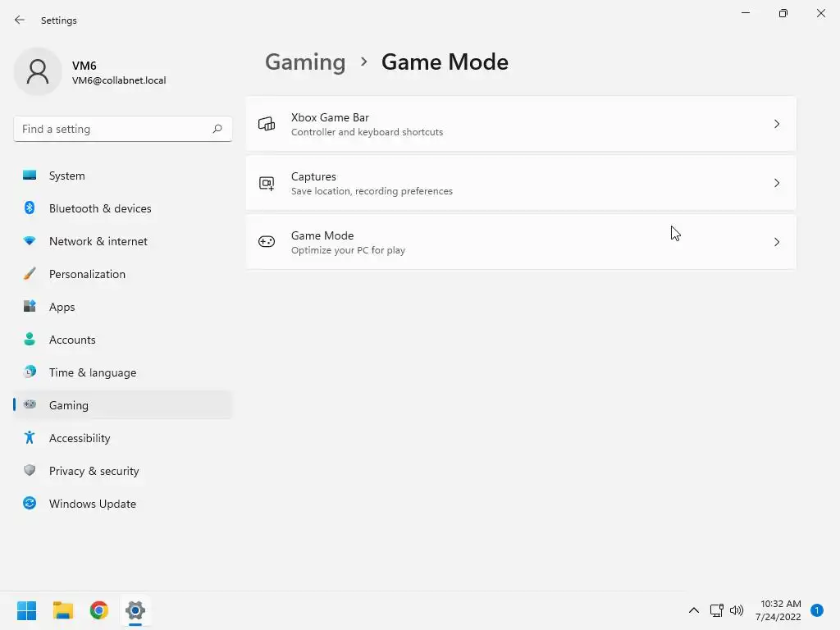Open Accessibility settings

coord(123,438)
